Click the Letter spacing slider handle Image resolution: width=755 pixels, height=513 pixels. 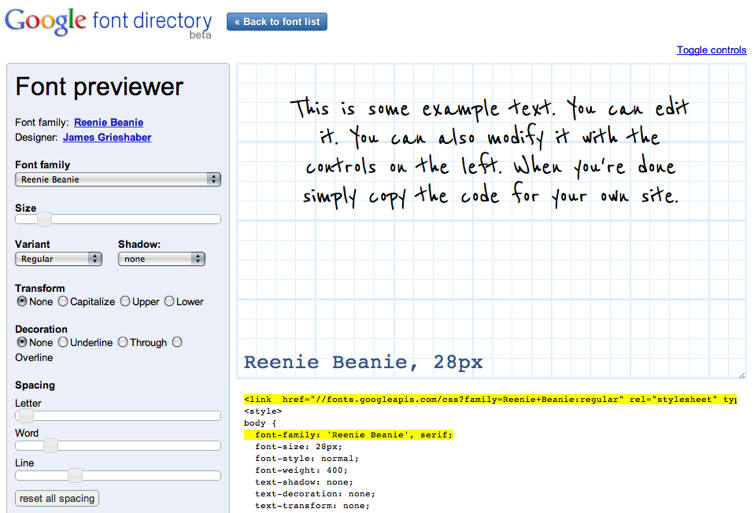[x=26, y=416]
